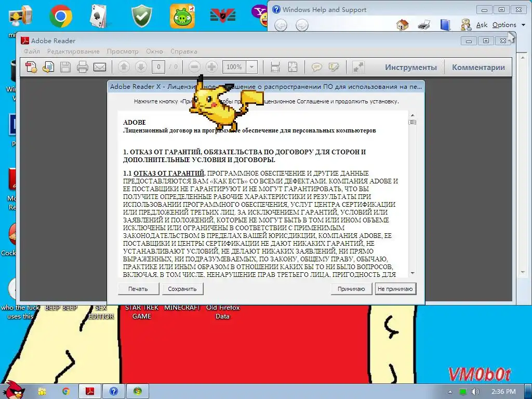Viewport: 532px width, 399px height.
Task: Open the Комментарии panel
Action: click(478, 68)
